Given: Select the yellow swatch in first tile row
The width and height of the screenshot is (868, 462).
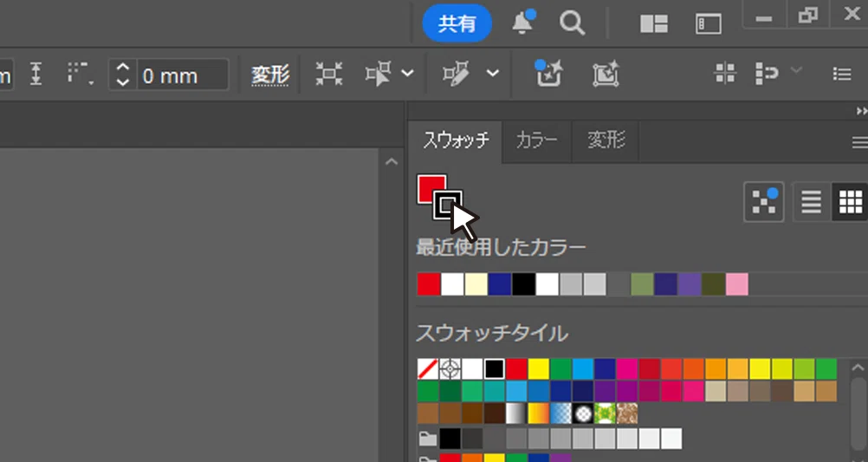Looking at the screenshot, I should pyautogui.click(x=539, y=368).
